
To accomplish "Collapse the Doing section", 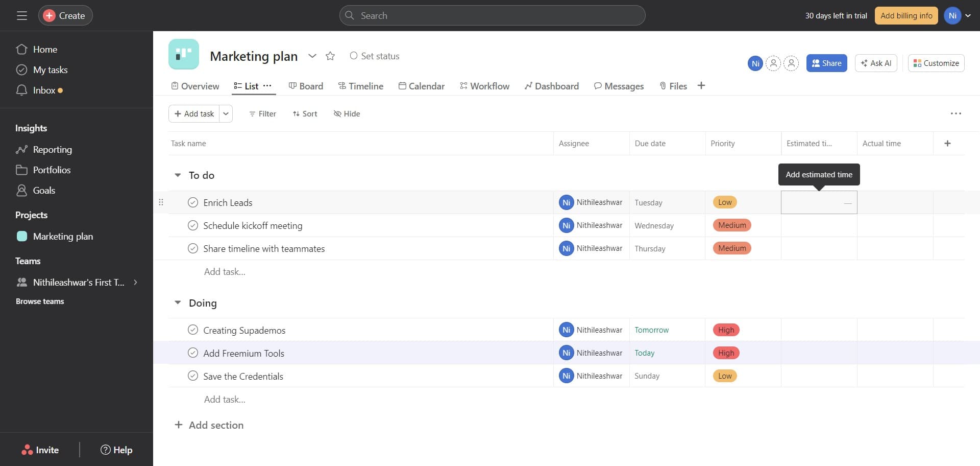I will (x=177, y=302).
